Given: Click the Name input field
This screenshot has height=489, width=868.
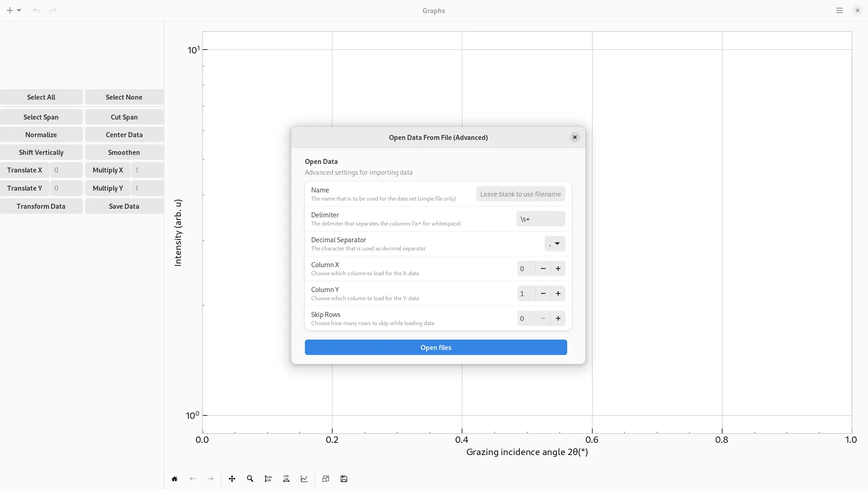Looking at the screenshot, I should click(x=520, y=194).
